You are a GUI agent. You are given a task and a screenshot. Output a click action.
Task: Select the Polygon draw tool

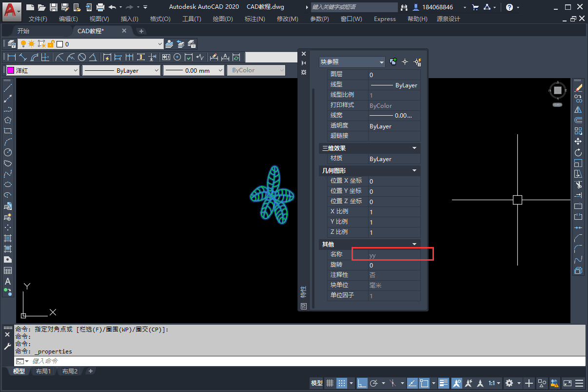coord(8,121)
